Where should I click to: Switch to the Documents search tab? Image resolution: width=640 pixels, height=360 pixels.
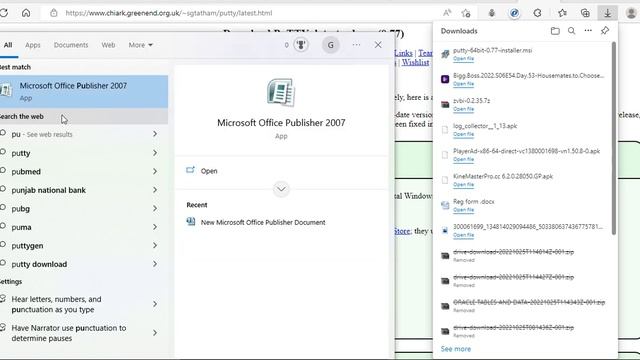[x=71, y=45]
